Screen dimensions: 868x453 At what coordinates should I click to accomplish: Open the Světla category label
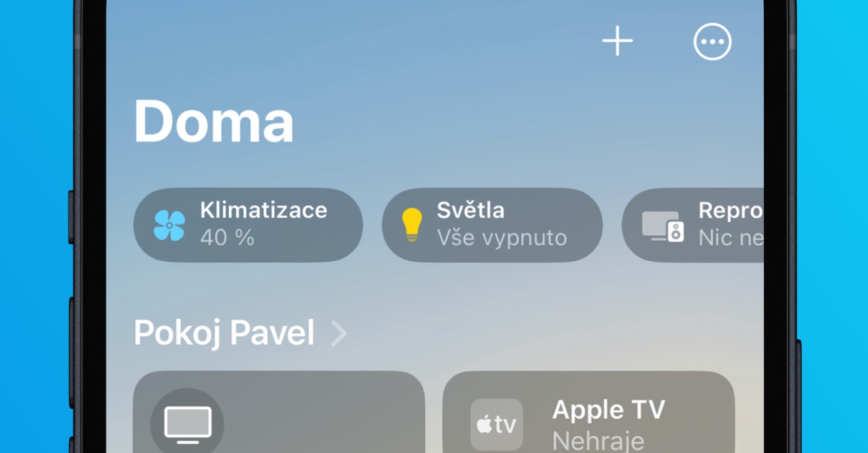pos(470,210)
